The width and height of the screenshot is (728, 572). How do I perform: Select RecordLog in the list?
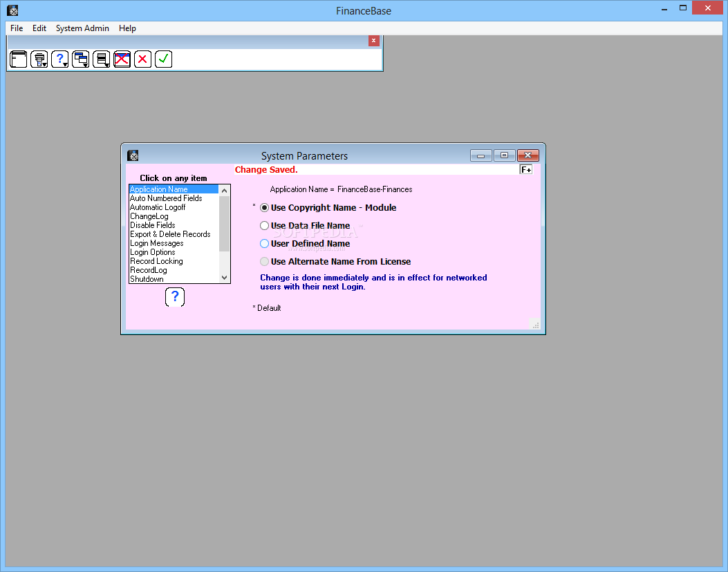coord(174,270)
